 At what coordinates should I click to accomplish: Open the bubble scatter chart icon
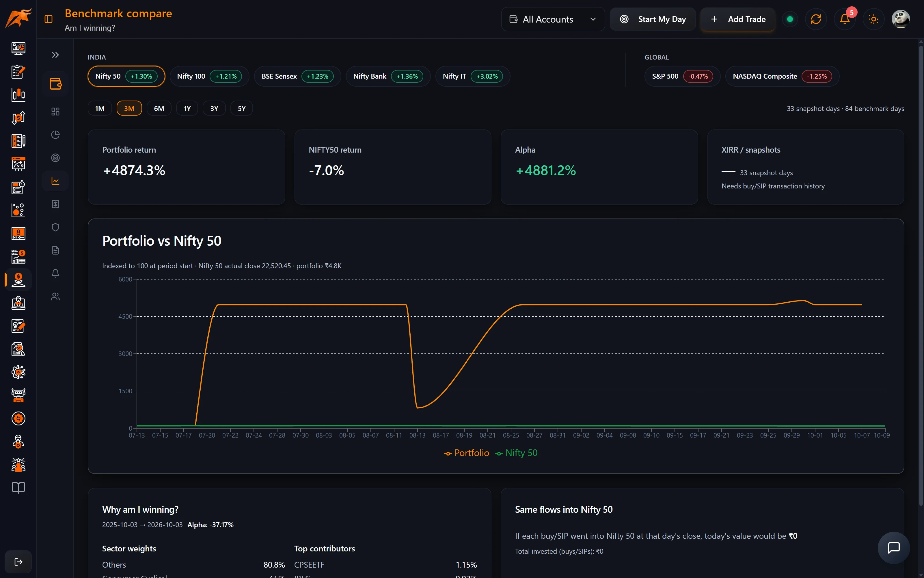pos(18,210)
